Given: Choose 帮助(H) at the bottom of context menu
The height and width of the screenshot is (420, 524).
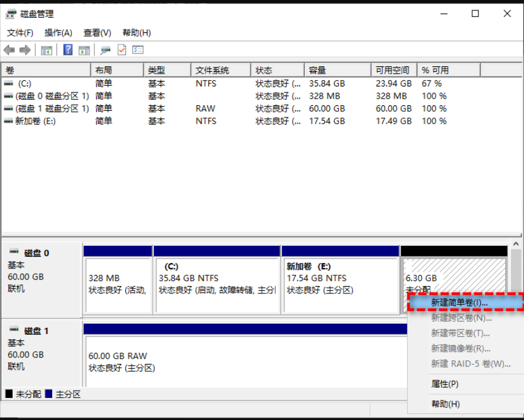Looking at the screenshot, I should point(444,404).
